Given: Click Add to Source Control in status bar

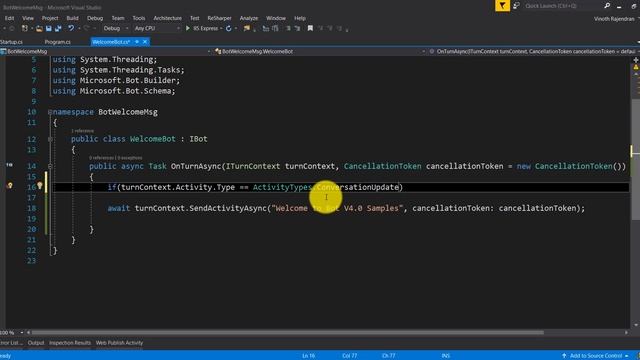Looking at the screenshot, I should point(596,356).
